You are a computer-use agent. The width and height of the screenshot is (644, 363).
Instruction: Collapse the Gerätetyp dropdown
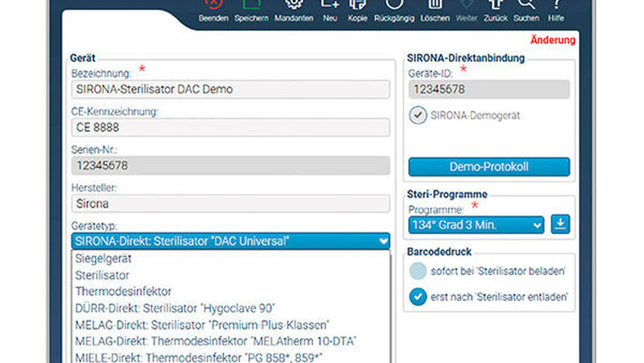tap(384, 241)
